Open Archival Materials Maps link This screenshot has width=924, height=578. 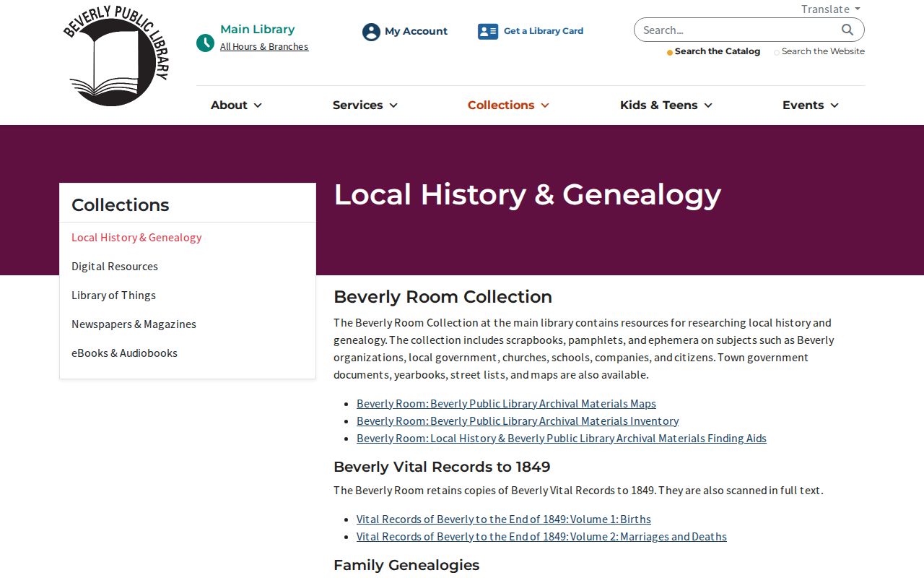(506, 403)
